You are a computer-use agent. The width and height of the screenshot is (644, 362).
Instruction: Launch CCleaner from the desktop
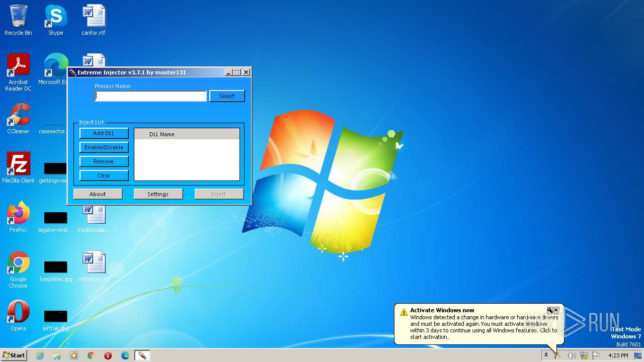click(x=18, y=119)
